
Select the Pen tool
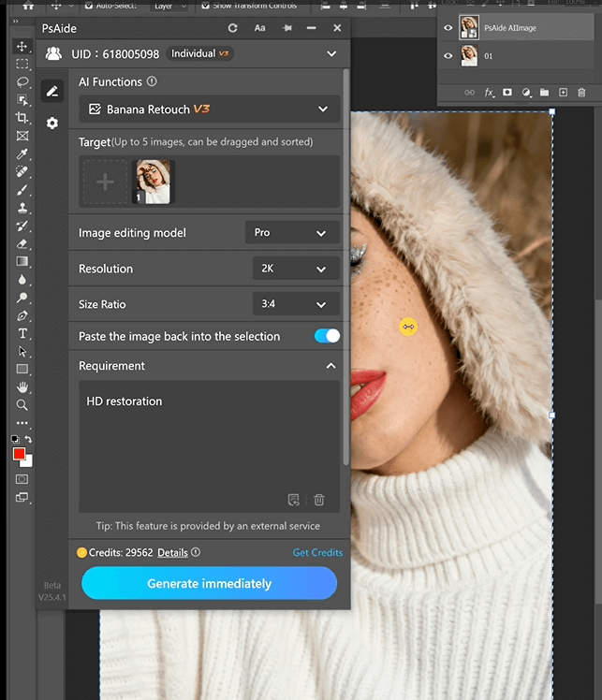[22, 315]
